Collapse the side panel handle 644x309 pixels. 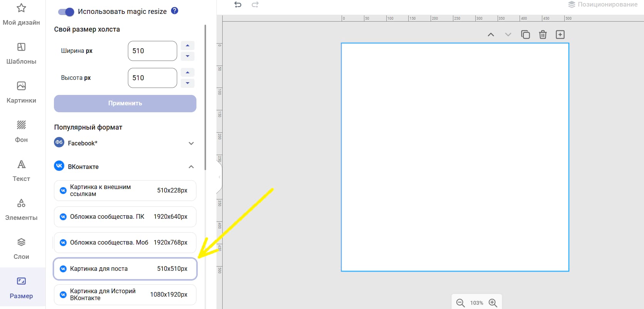[220, 177]
